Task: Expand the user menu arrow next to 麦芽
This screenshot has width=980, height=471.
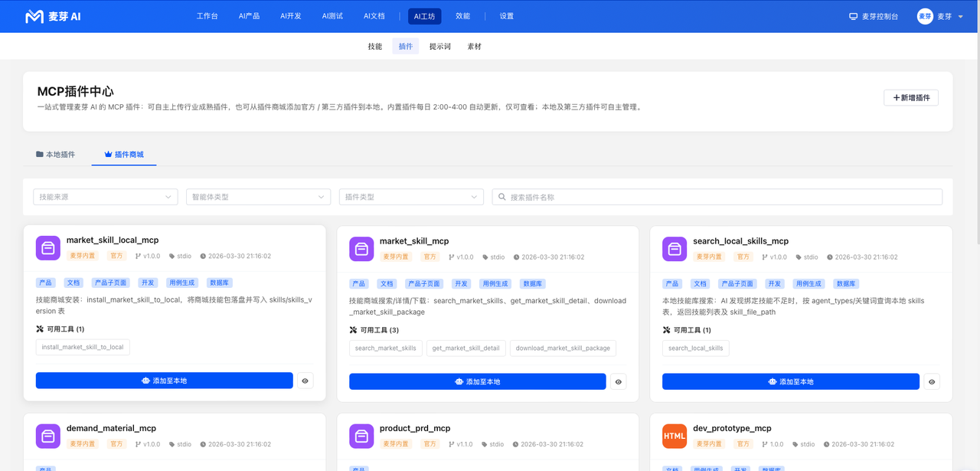Action: tap(961, 17)
